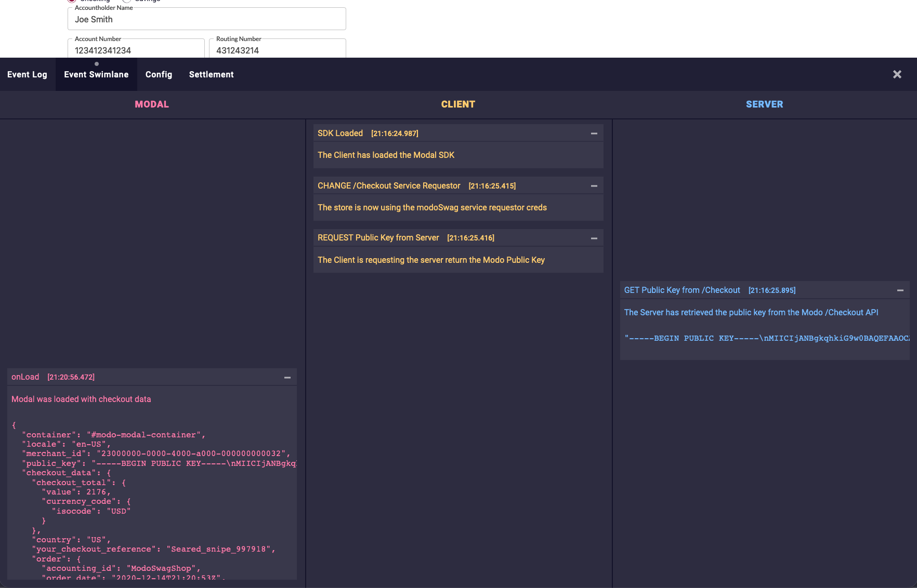This screenshot has height=588, width=917.
Task: Collapse the SDK Loaded event card
Action: 594,133
